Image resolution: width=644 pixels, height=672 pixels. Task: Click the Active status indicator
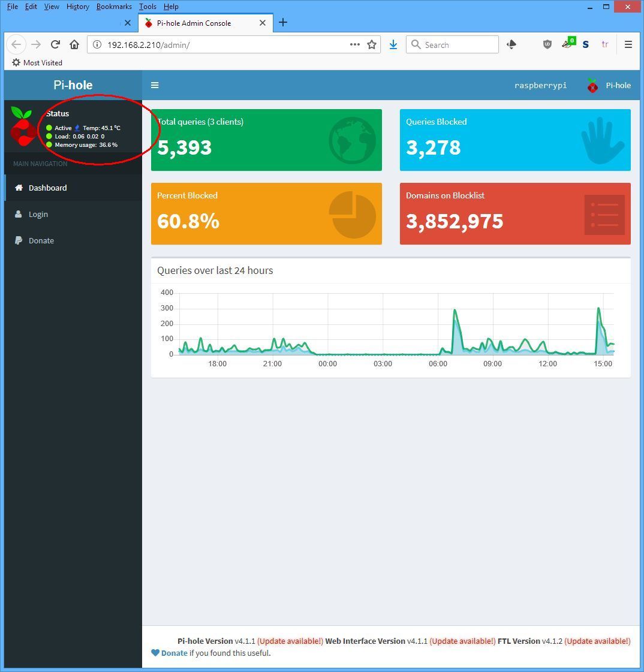59,128
